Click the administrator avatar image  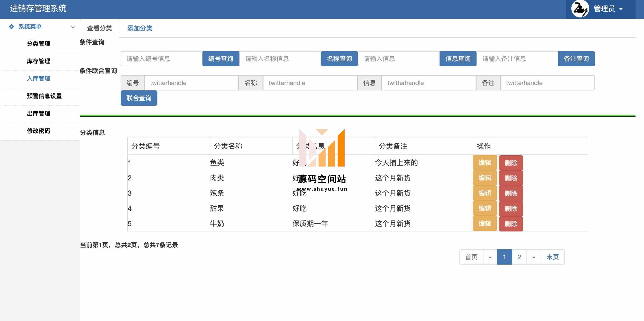580,9
